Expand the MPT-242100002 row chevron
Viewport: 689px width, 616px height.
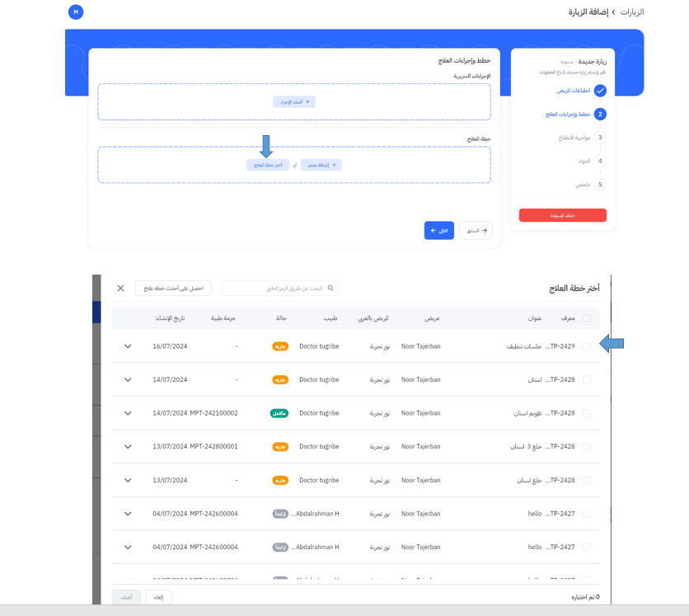pyautogui.click(x=128, y=413)
